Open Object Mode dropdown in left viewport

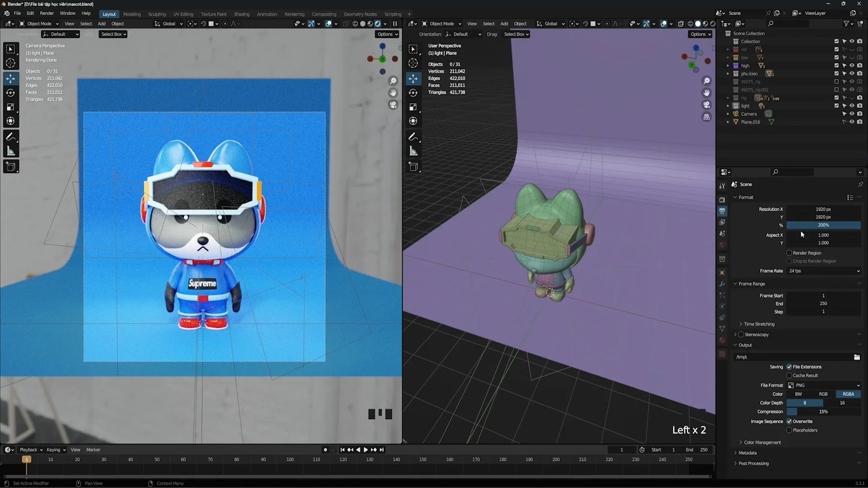39,23
